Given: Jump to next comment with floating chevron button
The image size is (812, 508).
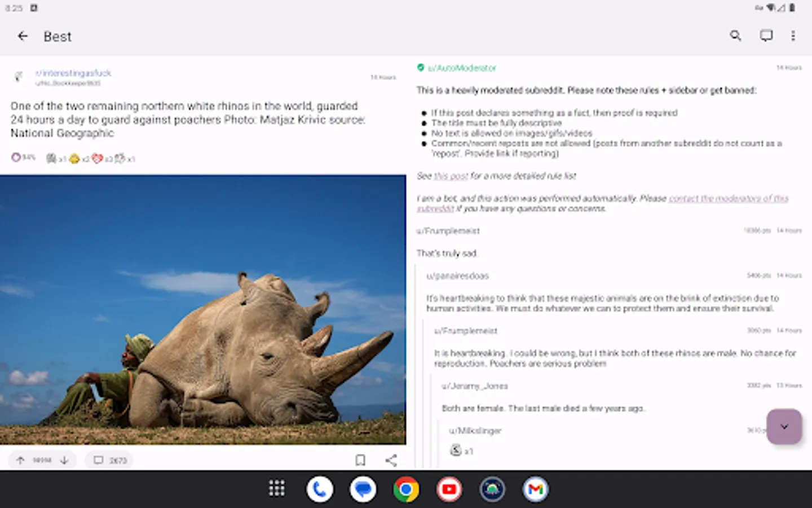Looking at the screenshot, I should [x=784, y=427].
